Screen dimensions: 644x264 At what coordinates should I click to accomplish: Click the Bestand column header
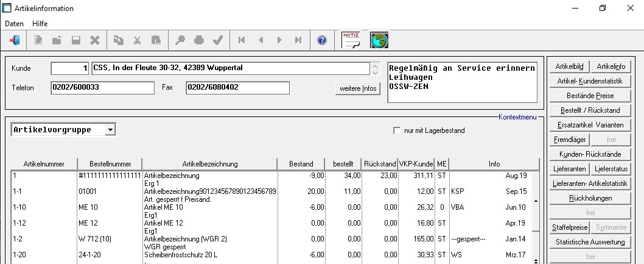pyautogui.click(x=301, y=164)
